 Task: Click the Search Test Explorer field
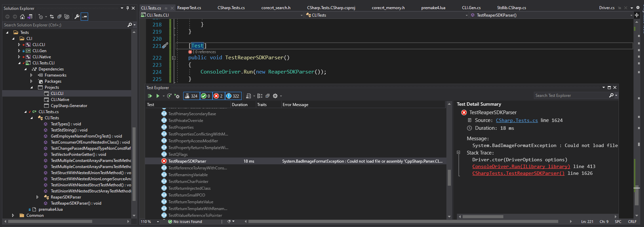pyautogui.click(x=571, y=96)
